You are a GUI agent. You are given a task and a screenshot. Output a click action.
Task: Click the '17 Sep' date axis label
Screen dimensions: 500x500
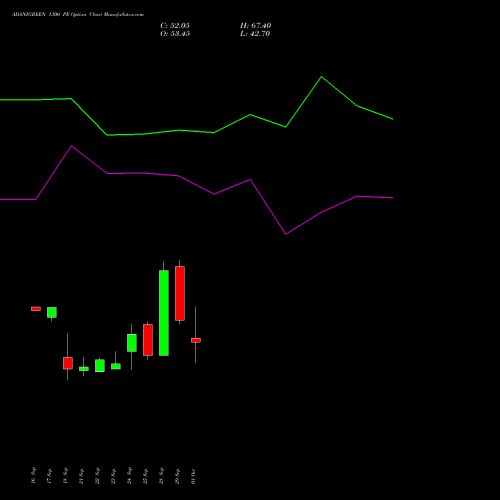(x=49, y=476)
